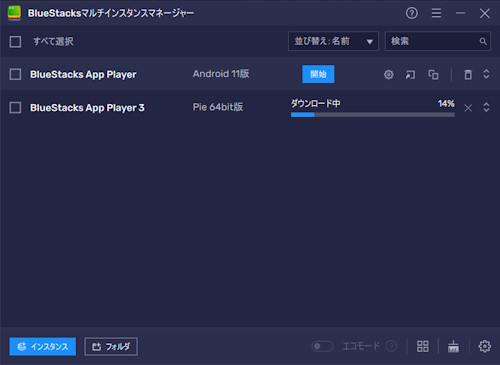Clone BlueStacks App Player instance icon
The width and height of the screenshot is (500, 365).
click(x=433, y=75)
